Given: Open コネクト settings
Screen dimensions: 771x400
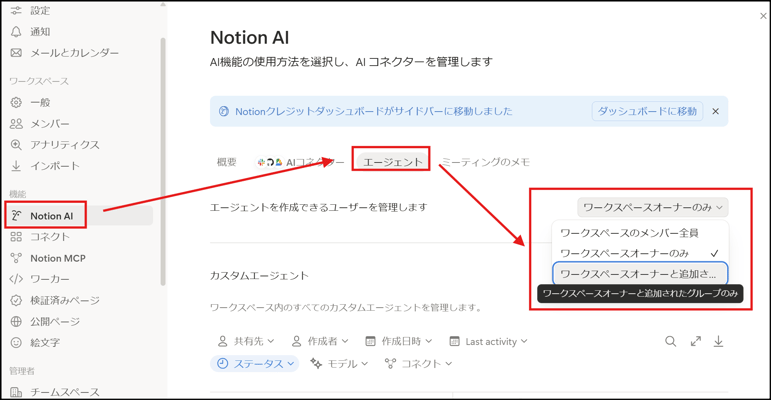Looking at the screenshot, I should click(x=40, y=237).
